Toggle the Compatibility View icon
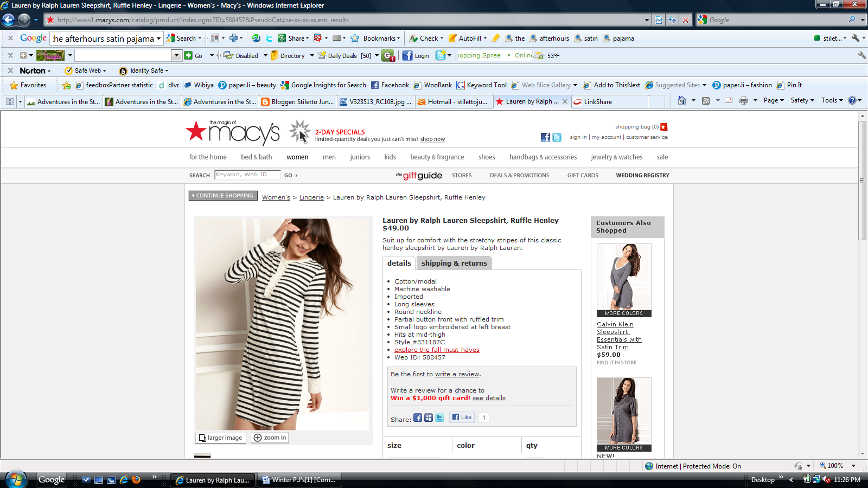This screenshot has width=868, height=488. point(659,20)
